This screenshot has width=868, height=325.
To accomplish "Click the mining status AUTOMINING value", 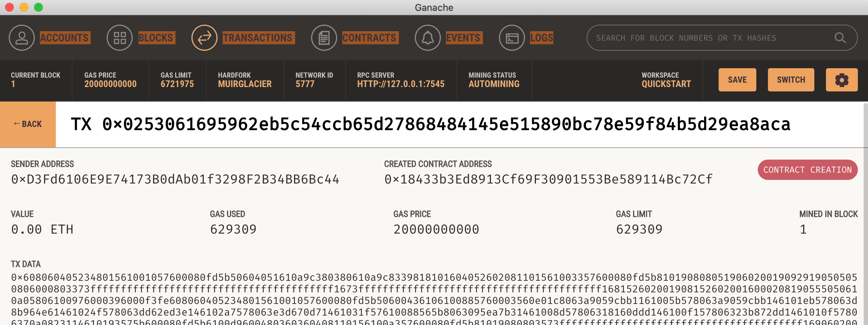I will (x=494, y=84).
